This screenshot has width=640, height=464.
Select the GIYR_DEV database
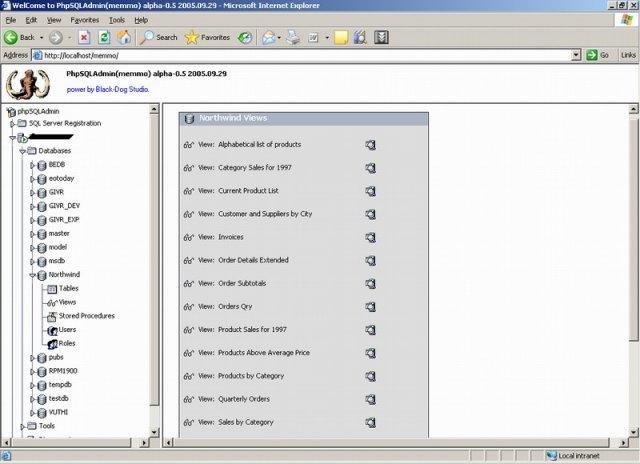click(64, 206)
